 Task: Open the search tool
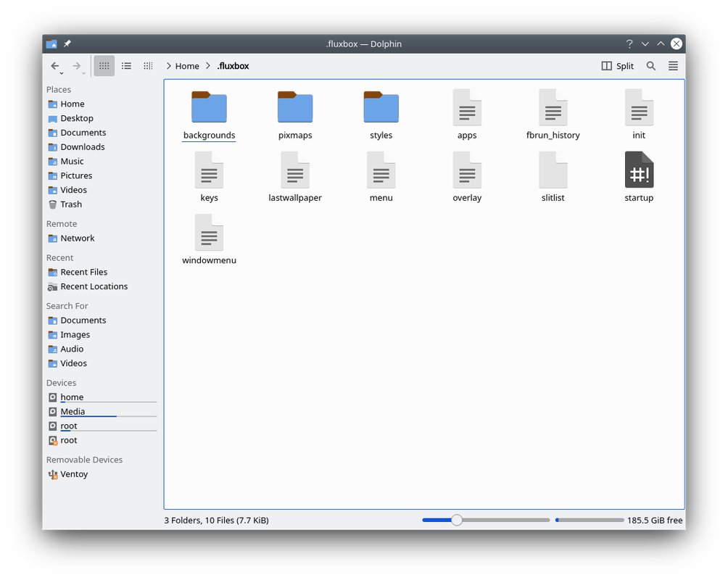pyautogui.click(x=651, y=66)
